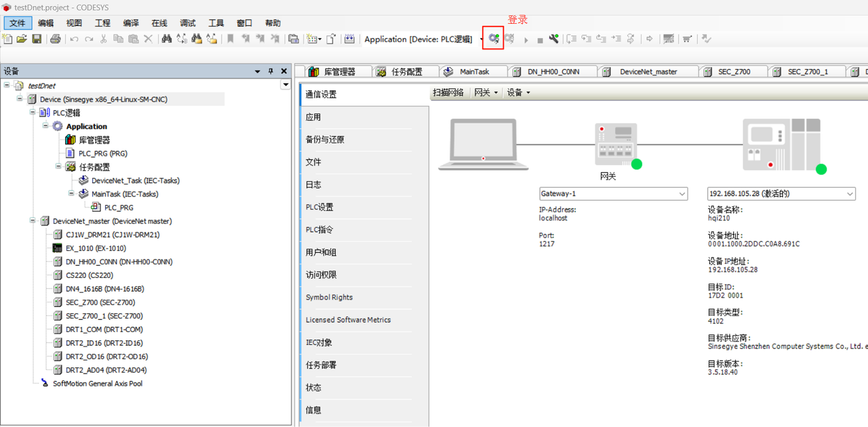
Task: Select the PLC设置 side tab
Action: pos(319,207)
